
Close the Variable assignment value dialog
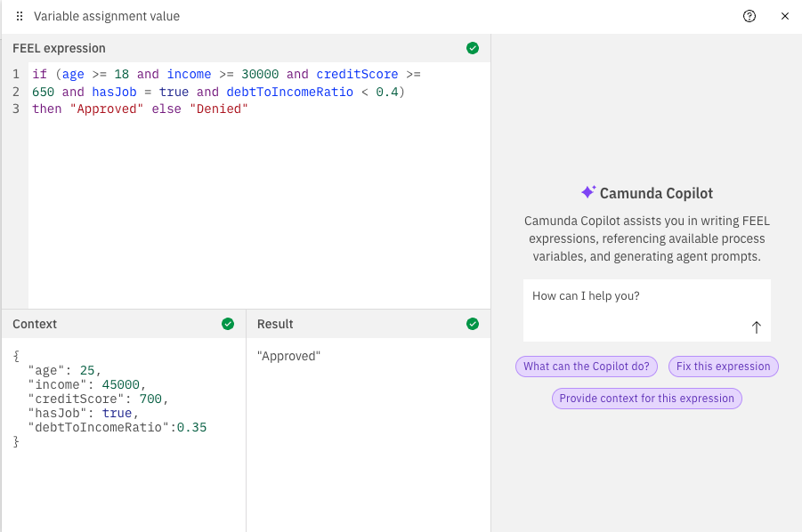tap(785, 16)
